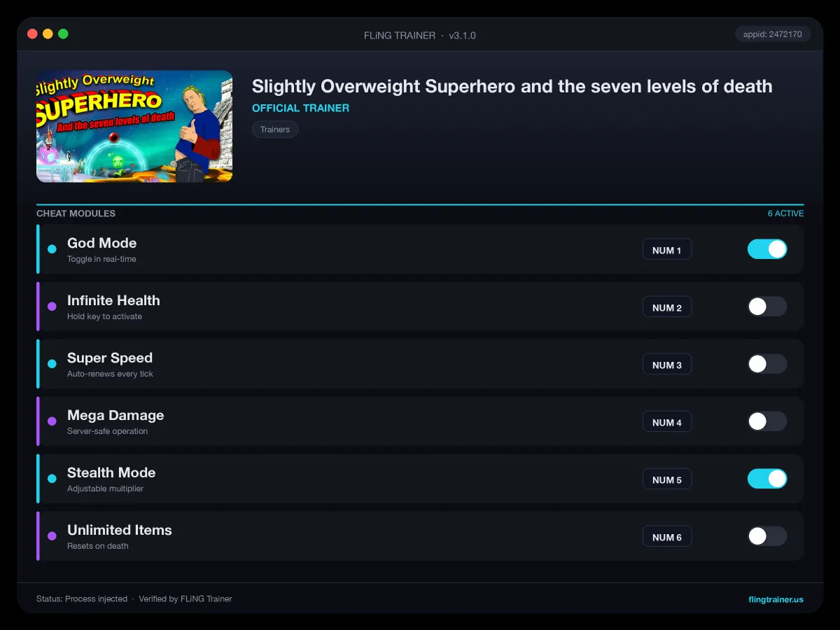
Task: Click the game cover thumbnail
Action: click(x=134, y=126)
